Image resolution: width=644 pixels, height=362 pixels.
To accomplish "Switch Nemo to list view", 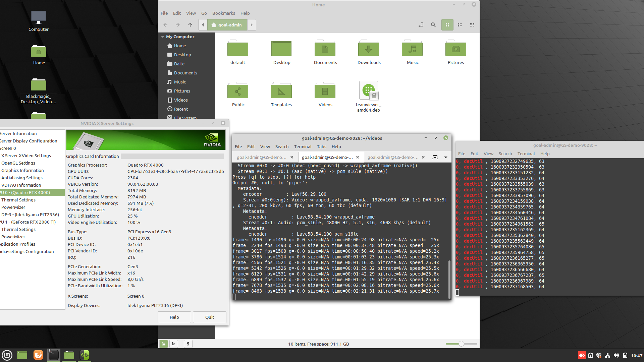I will pyautogui.click(x=460, y=24).
